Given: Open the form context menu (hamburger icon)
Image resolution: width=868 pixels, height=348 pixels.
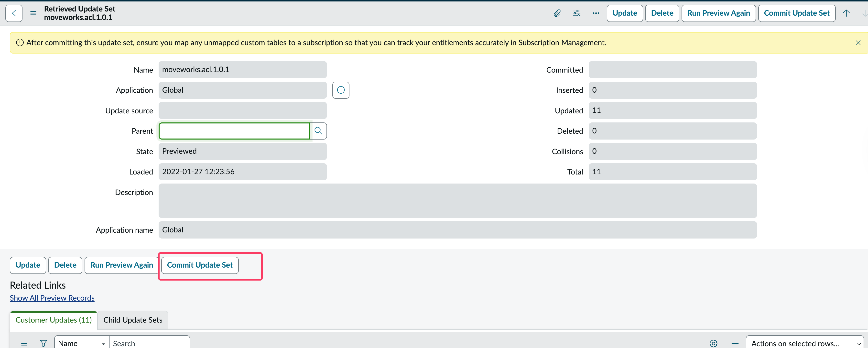Looking at the screenshot, I should (33, 13).
